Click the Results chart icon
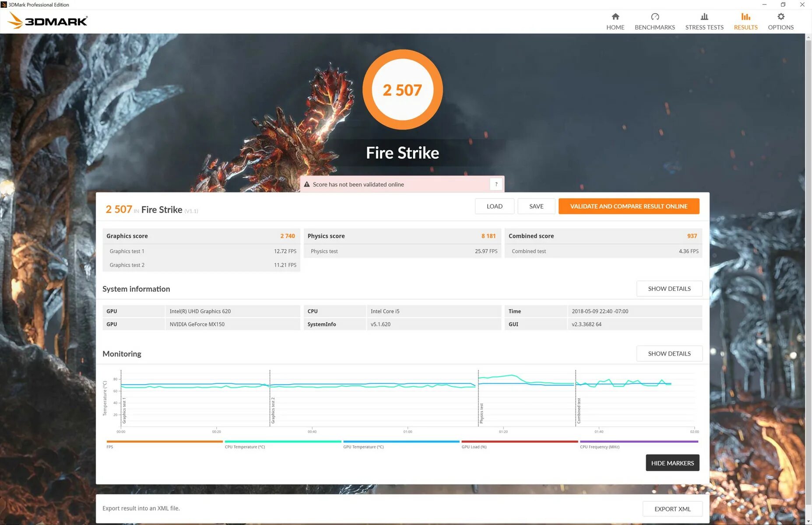Screen dimensions: 812x525 pos(745,17)
